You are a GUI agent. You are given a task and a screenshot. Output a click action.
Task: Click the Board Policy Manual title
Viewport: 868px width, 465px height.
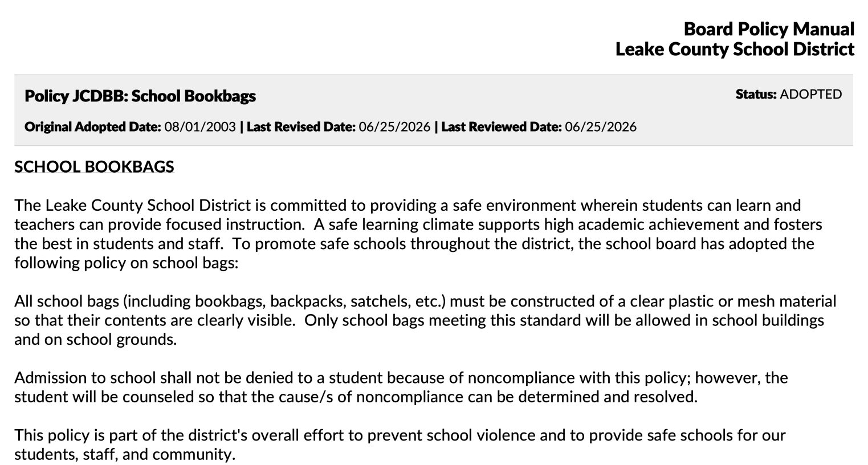pyautogui.click(x=769, y=28)
